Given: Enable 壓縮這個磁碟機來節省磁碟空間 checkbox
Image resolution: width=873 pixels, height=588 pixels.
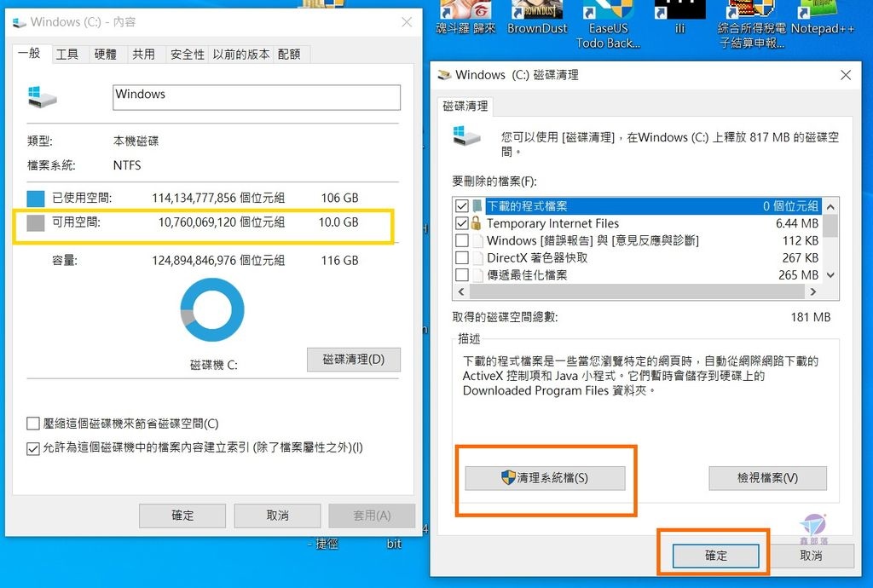Looking at the screenshot, I should tap(33, 424).
